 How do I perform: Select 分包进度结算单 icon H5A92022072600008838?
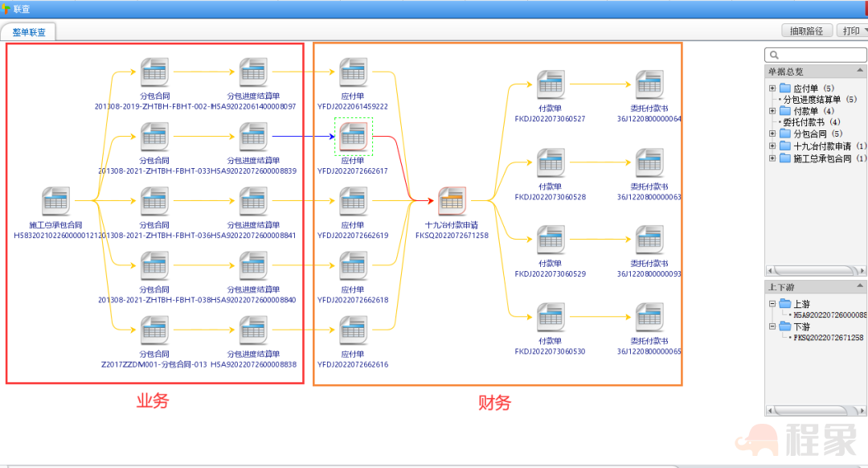[x=253, y=330]
